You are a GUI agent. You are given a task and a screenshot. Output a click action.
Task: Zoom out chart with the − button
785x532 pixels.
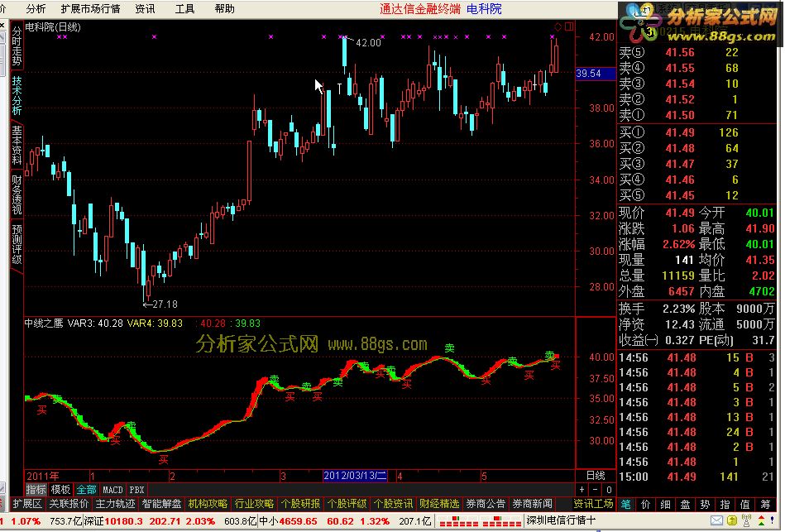pos(595,490)
